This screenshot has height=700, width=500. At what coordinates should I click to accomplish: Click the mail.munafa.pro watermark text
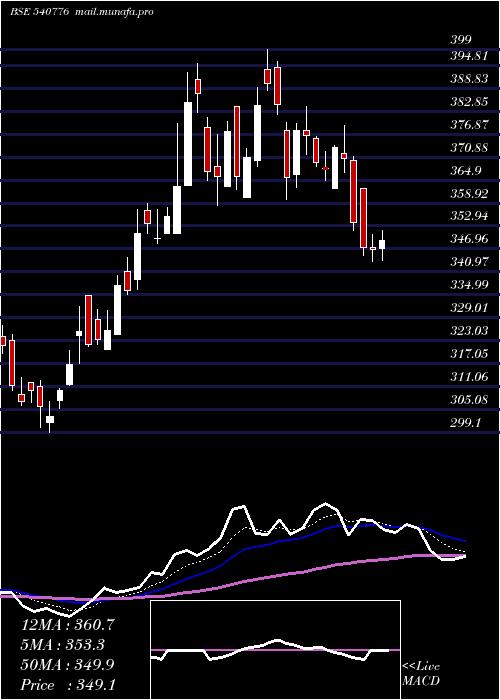tap(115, 12)
